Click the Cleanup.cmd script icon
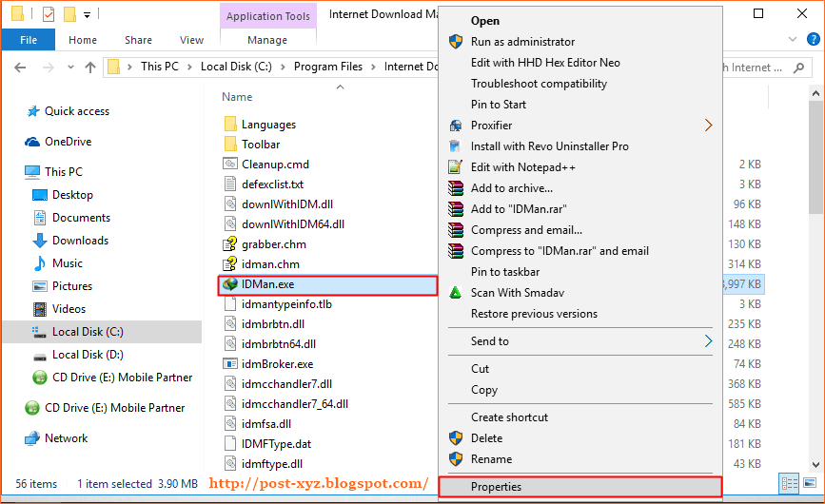This screenshot has height=504, width=825. (230, 164)
